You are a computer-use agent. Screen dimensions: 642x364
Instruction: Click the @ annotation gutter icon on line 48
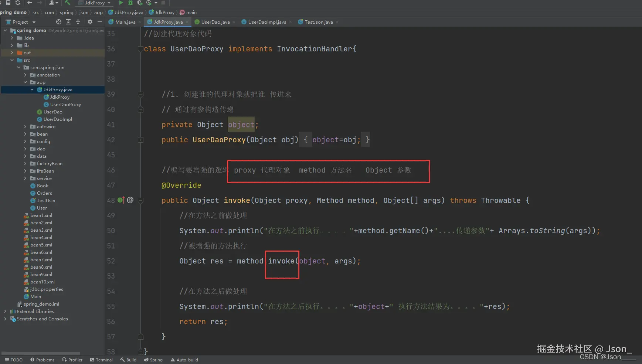click(130, 200)
